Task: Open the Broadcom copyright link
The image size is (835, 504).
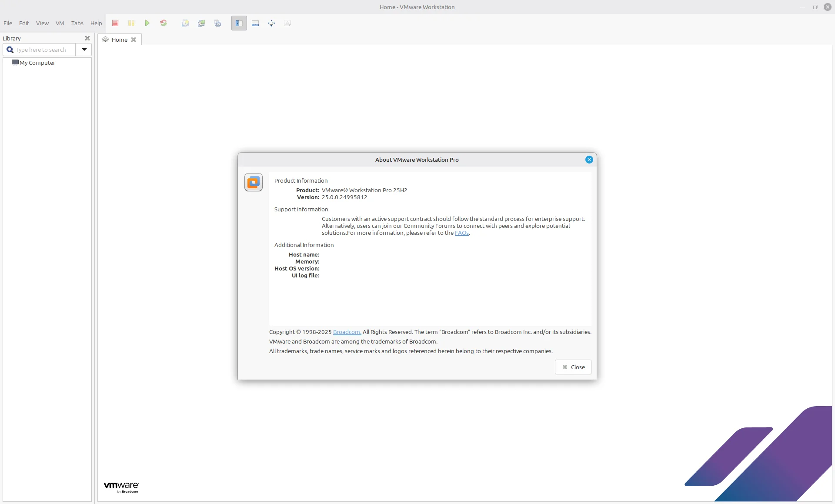Action: pos(347,332)
